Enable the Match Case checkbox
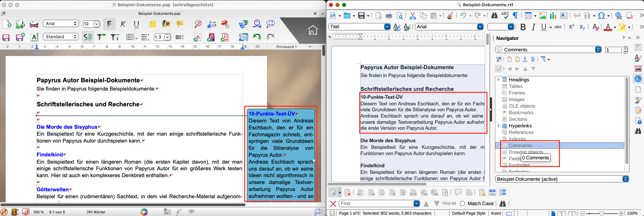 pyautogui.click(x=462, y=203)
